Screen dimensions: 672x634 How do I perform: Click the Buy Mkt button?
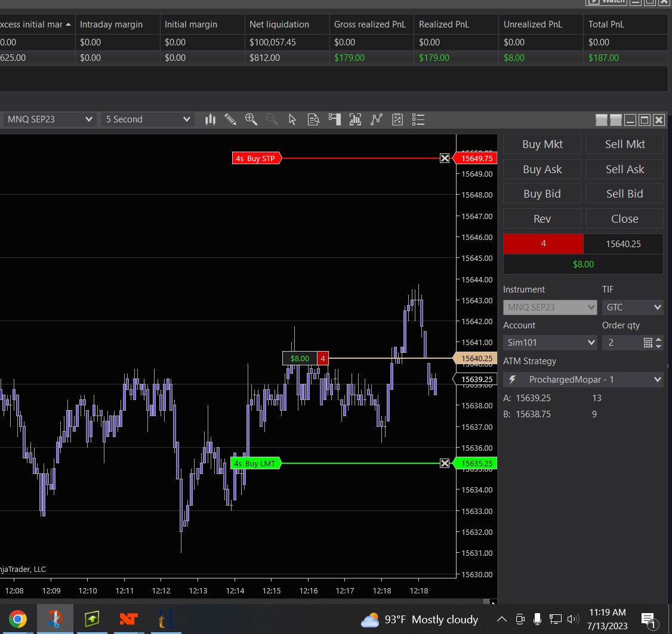[x=542, y=144]
